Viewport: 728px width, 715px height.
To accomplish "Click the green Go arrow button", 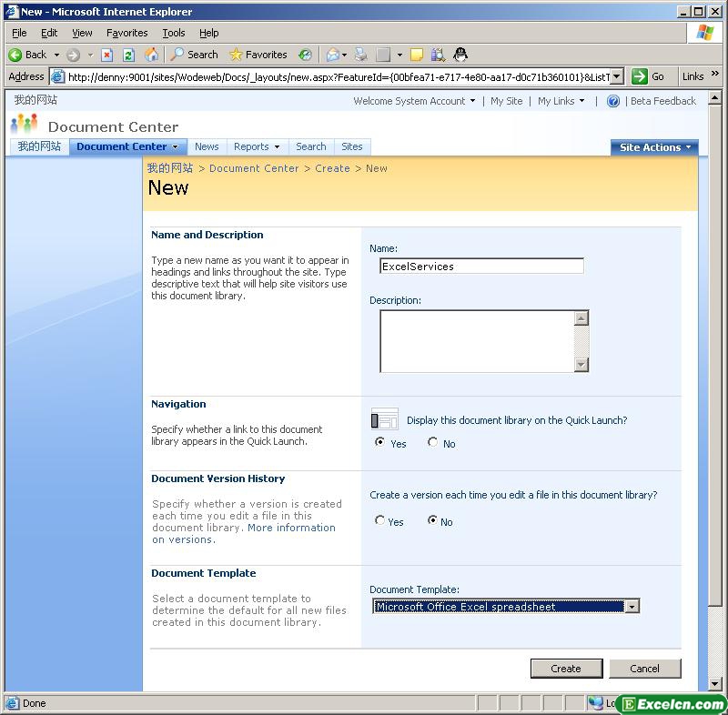I will coord(640,76).
